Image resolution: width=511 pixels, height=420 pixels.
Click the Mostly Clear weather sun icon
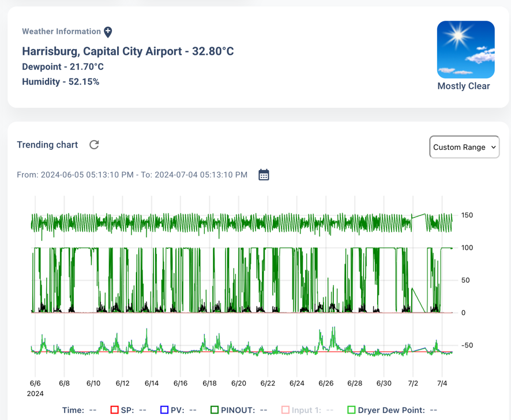click(x=465, y=49)
